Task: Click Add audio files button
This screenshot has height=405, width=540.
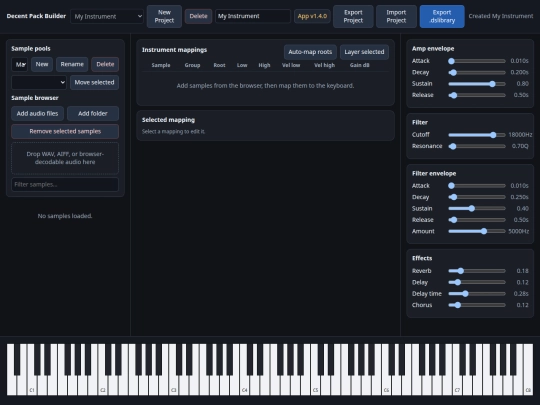Action: pyautogui.click(x=38, y=113)
